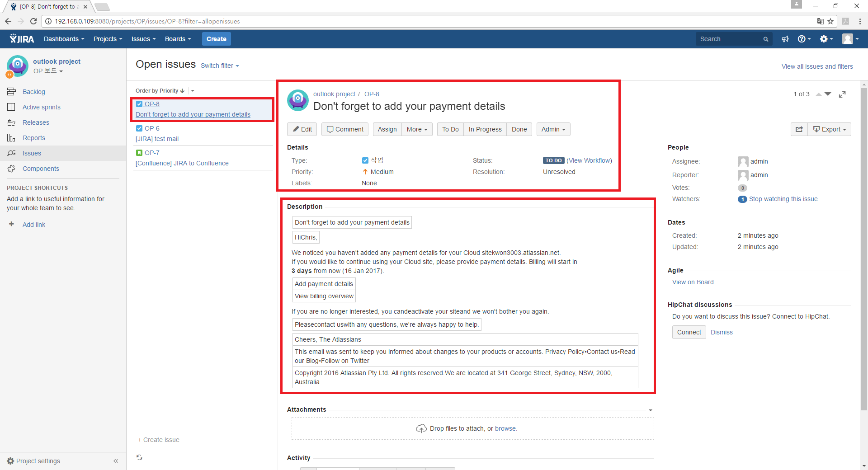The image size is (868, 470).
Task: Click the Assign button
Action: (387, 129)
